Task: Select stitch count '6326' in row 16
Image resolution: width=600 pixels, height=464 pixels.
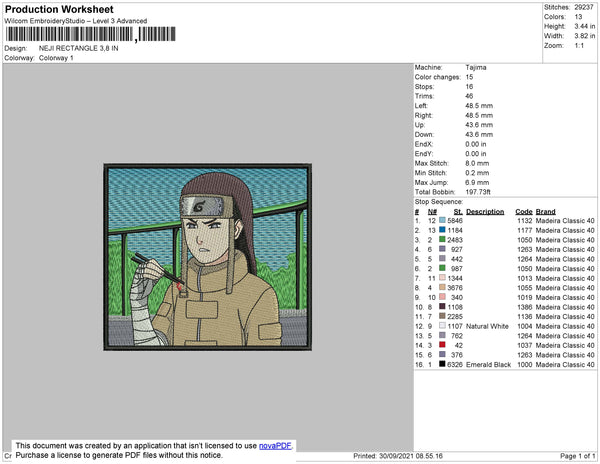Action: 455,365
